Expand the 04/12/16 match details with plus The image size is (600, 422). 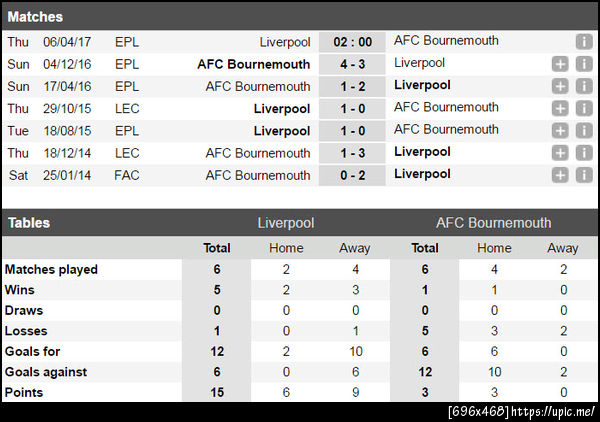coord(560,63)
